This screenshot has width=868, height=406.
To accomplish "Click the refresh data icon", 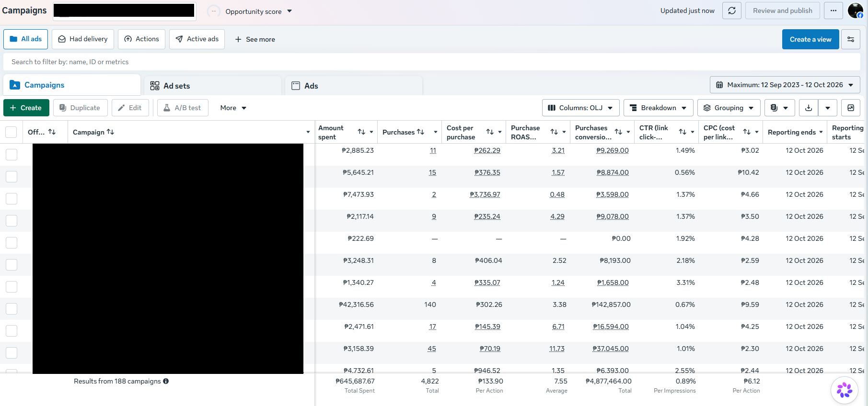I will (732, 11).
